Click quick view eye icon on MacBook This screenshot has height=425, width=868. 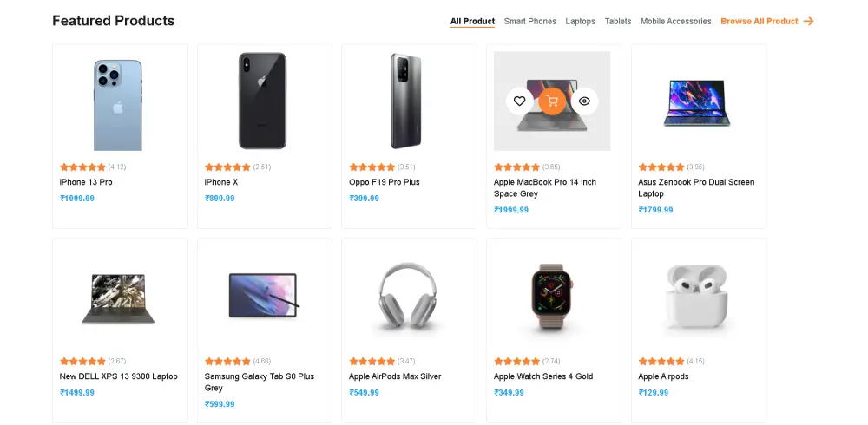coord(584,101)
